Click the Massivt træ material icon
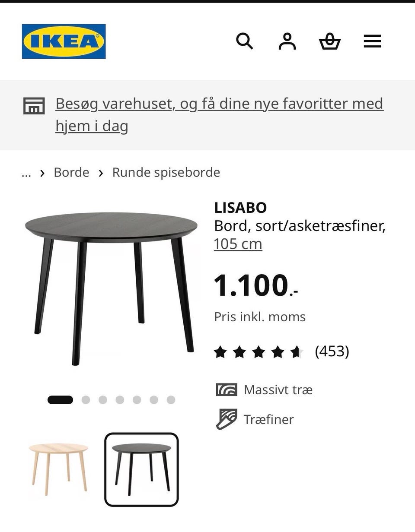This screenshot has height=532, width=415. (x=227, y=389)
